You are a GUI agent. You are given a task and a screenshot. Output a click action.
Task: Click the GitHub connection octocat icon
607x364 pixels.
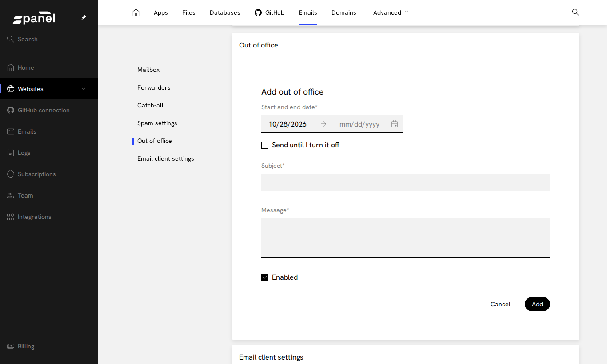point(11,110)
